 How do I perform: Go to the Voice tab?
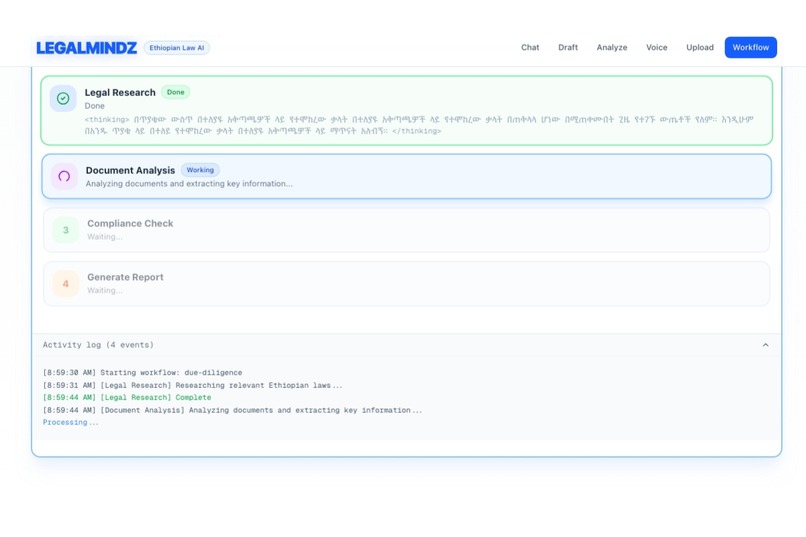(x=656, y=47)
